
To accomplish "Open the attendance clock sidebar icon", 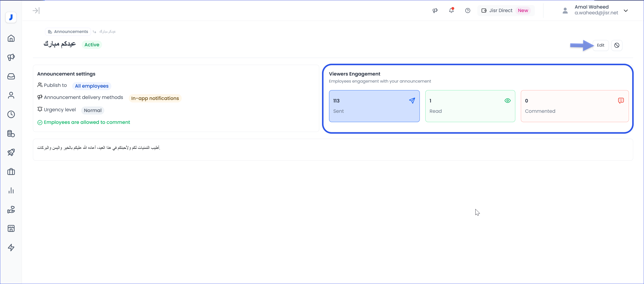I will pos(11,114).
